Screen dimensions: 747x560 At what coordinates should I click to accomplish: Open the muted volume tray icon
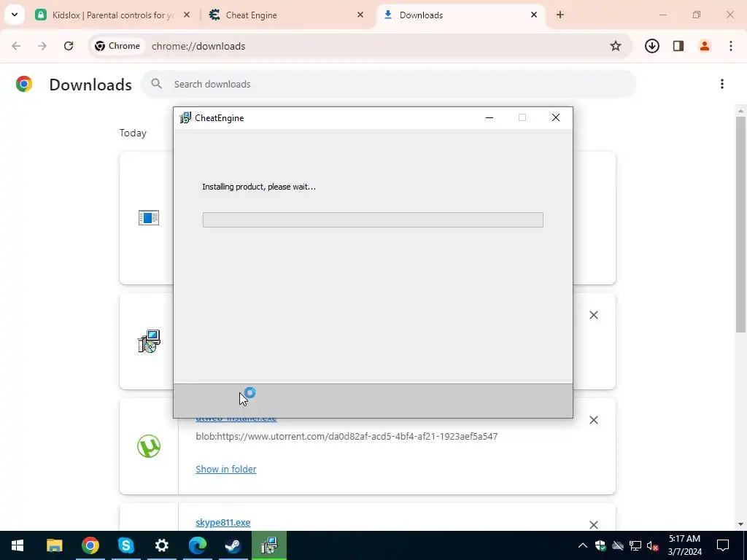tap(652, 545)
